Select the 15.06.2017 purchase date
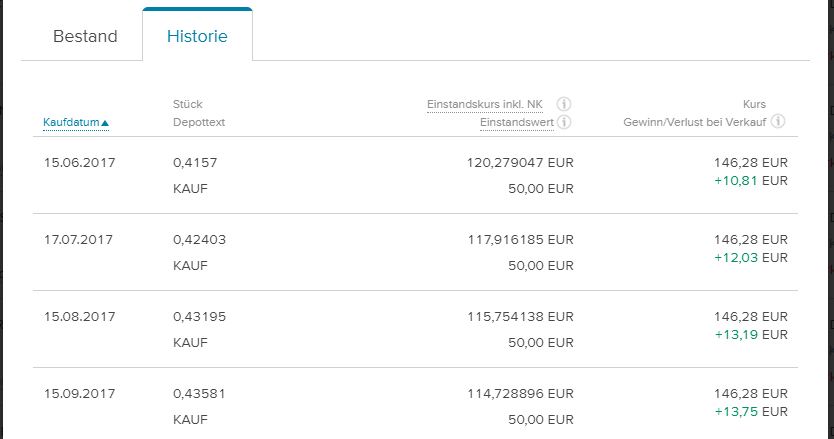The image size is (834, 439). pyautogui.click(x=80, y=163)
